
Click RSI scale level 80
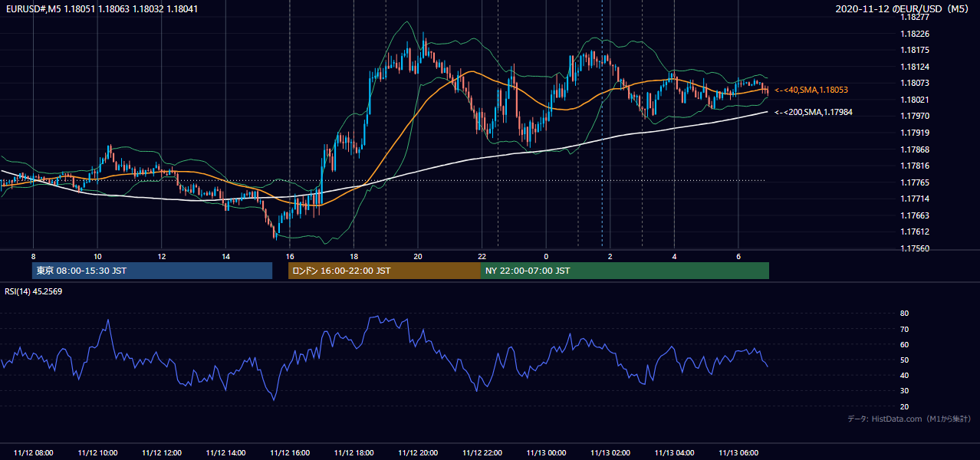tap(905, 314)
